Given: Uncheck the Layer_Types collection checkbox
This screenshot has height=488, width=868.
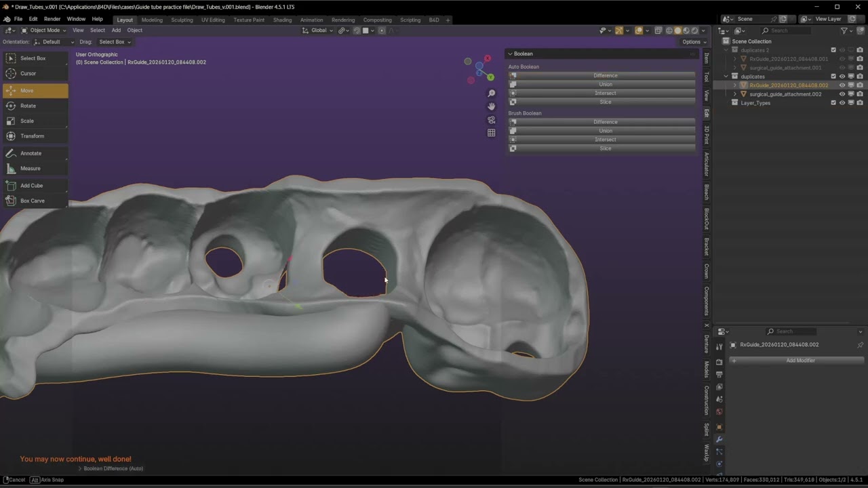Looking at the screenshot, I should [833, 103].
